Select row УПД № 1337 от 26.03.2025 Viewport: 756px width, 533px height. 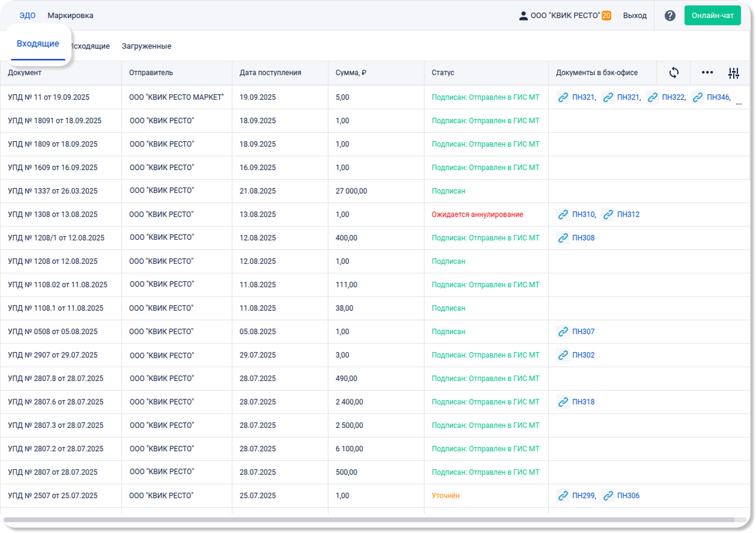coord(53,191)
